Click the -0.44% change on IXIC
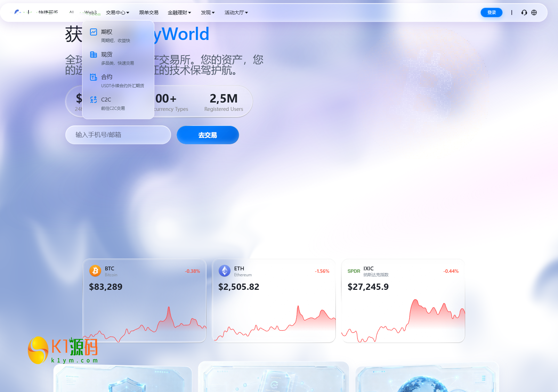Screen dimensions: 558x392 pos(451,271)
